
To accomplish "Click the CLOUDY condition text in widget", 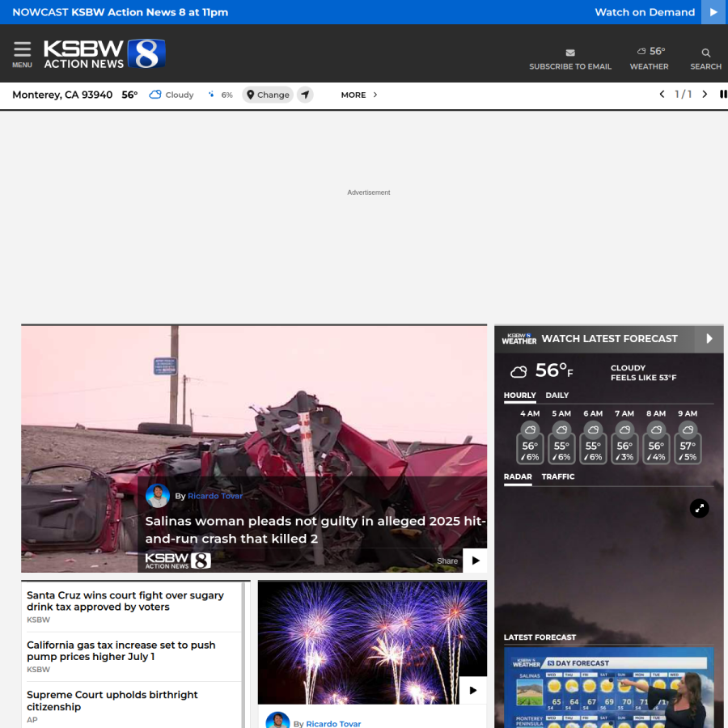I will [x=628, y=368].
